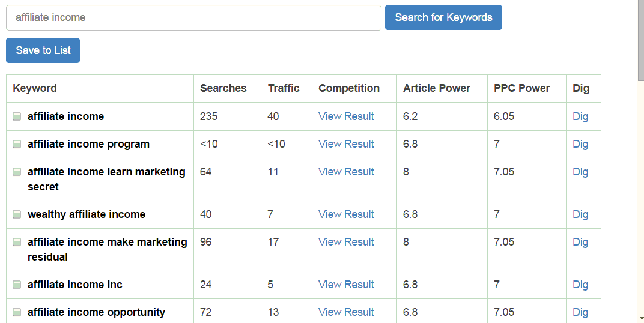Mark 'affiliate income opportunity' checkbox

17,312
